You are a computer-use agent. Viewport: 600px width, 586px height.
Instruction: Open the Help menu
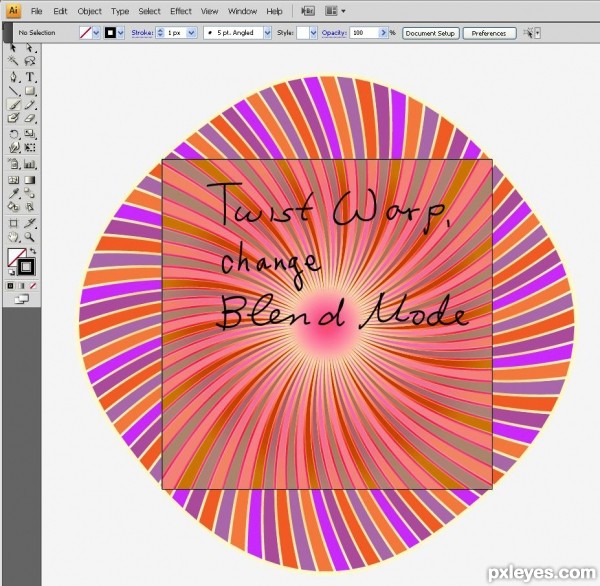(274, 11)
